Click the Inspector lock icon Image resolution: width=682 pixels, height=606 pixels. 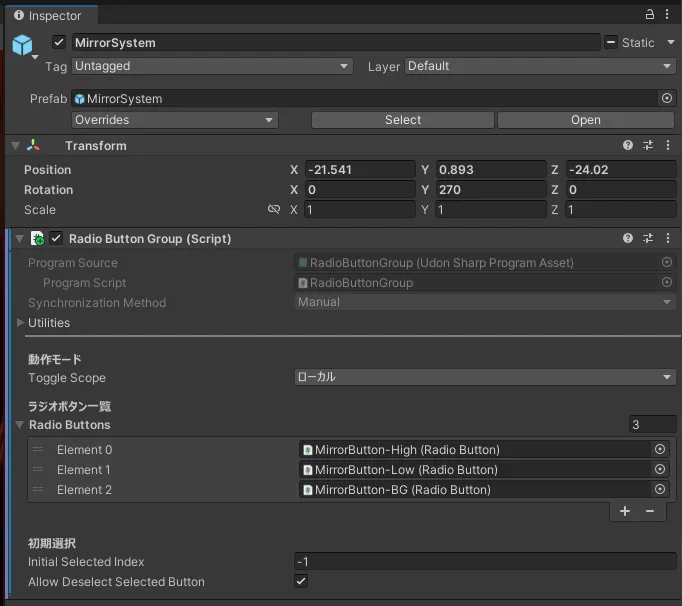pyautogui.click(x=650, y=14)
